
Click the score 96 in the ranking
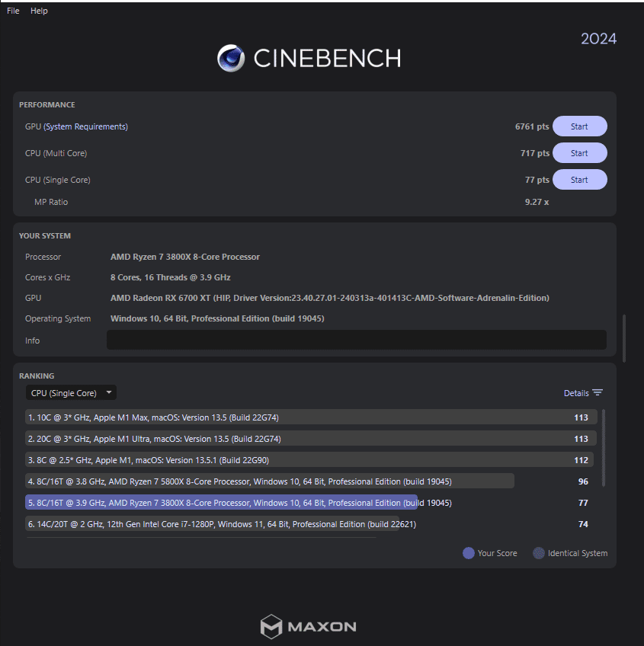[583, 481]
